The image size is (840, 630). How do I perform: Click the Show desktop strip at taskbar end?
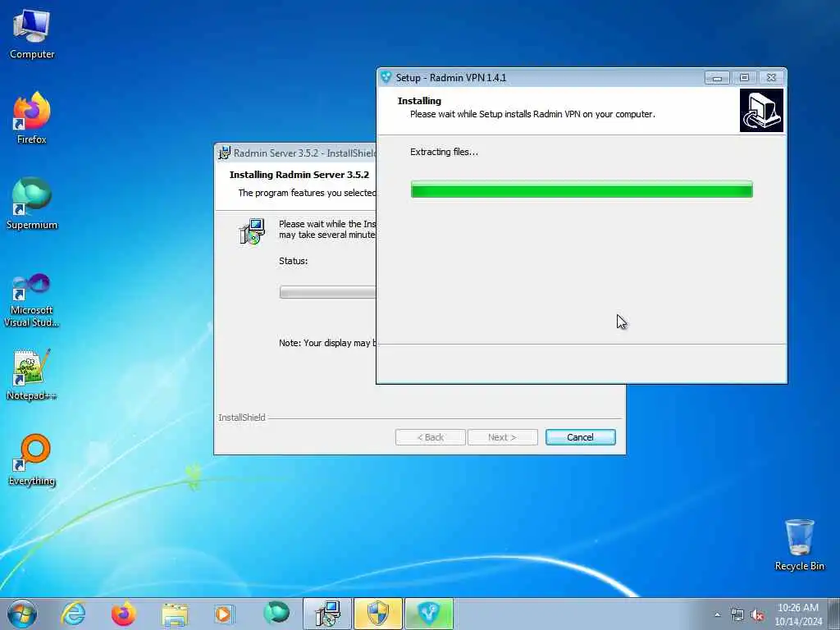point(834,614)
